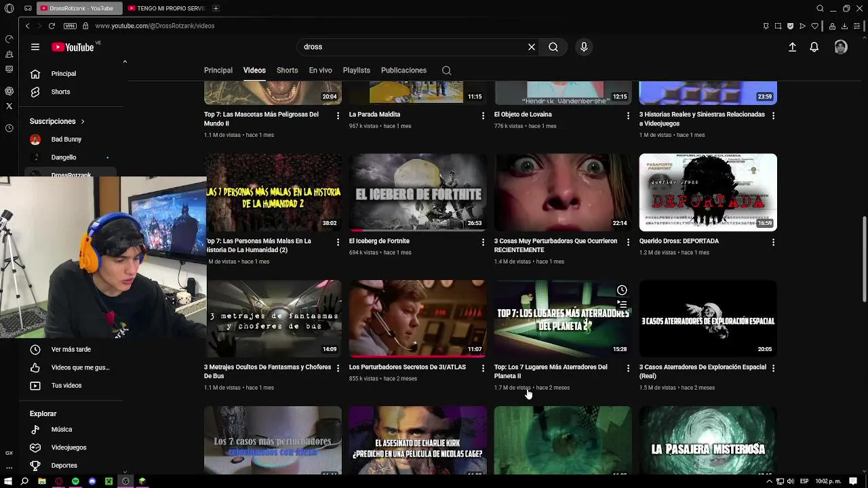Toggle the VPN badge in address bar
The width and height of the screenshot is (868, 488).
[x=70, y=26]
